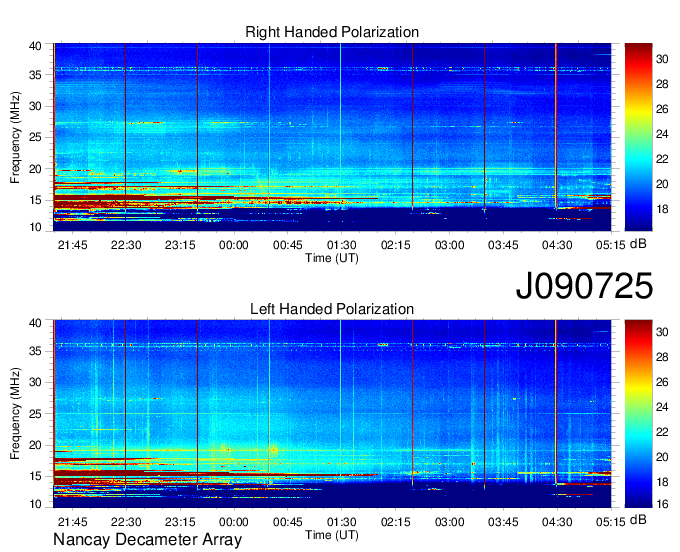Click the "dB" unit label beside Right Handed colorbar

tap(638, 244)
